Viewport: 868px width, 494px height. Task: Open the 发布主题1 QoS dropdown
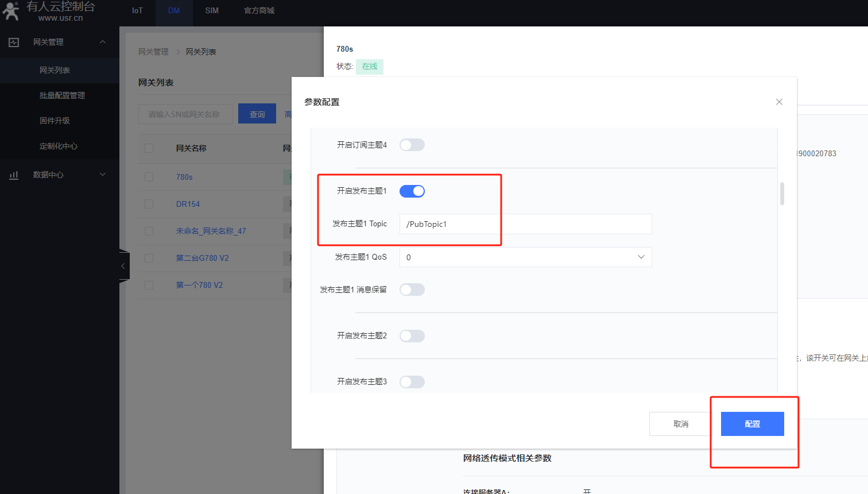click(x=525, y=257)
